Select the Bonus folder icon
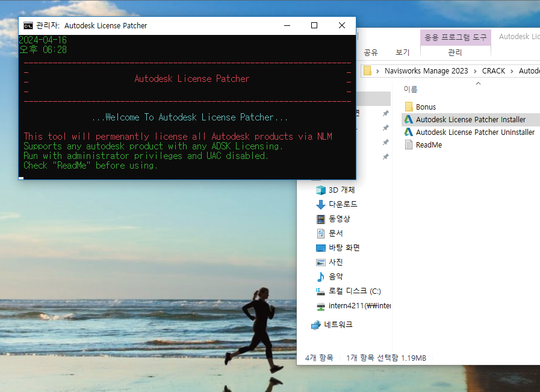The width and height of the screenshot is (540, 392). (x=409, y=107)
